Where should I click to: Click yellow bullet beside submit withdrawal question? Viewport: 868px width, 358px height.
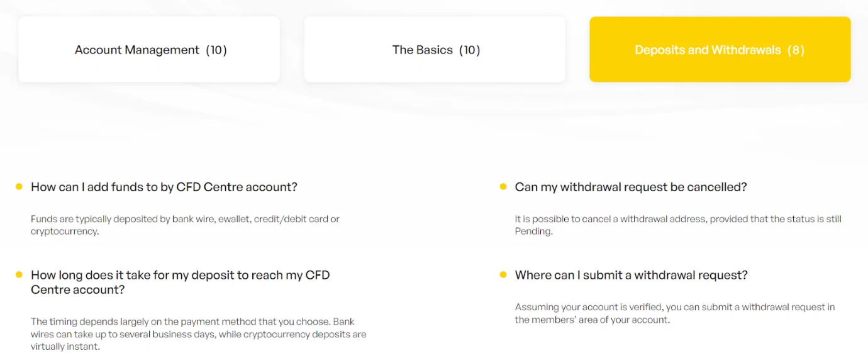coord(503,275)
